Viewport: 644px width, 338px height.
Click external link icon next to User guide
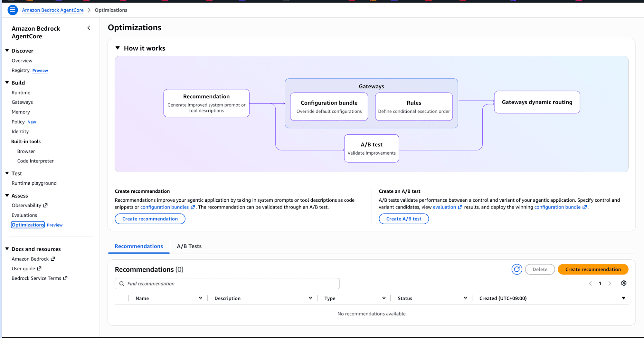[39, 268]
